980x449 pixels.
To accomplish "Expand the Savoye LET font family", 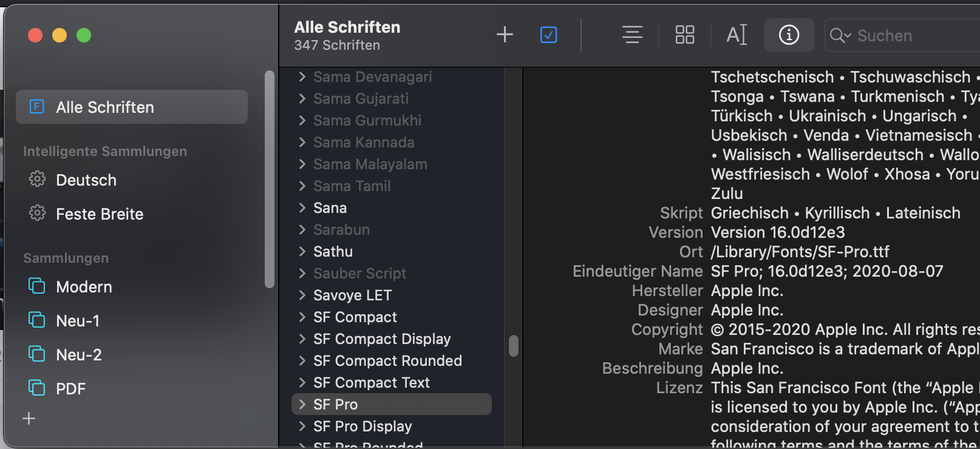I will pyautogui.click(x=302, y=295).
